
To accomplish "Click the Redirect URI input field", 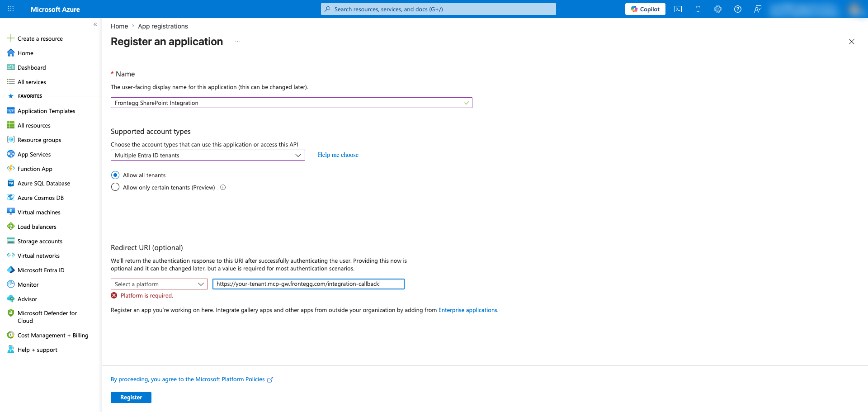I will point(308,284).
